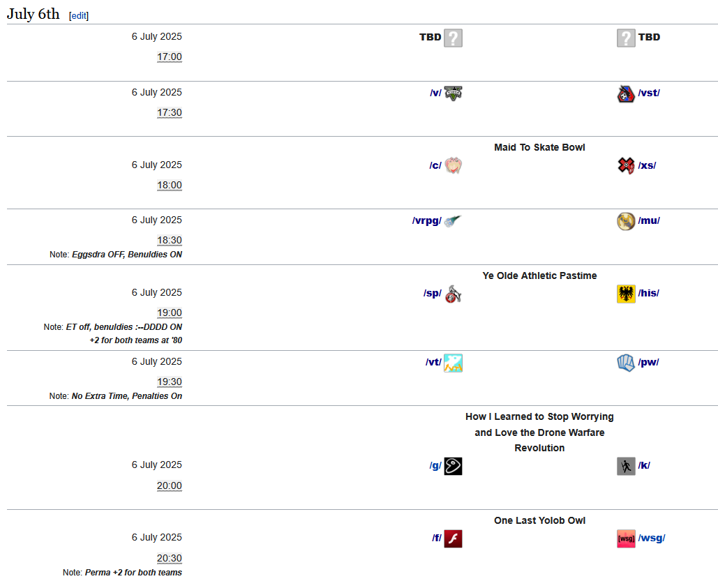This screenshot has height=588, width=718.
Task: Open the edit link beside July 6th
Action: [x=79, y=15]
